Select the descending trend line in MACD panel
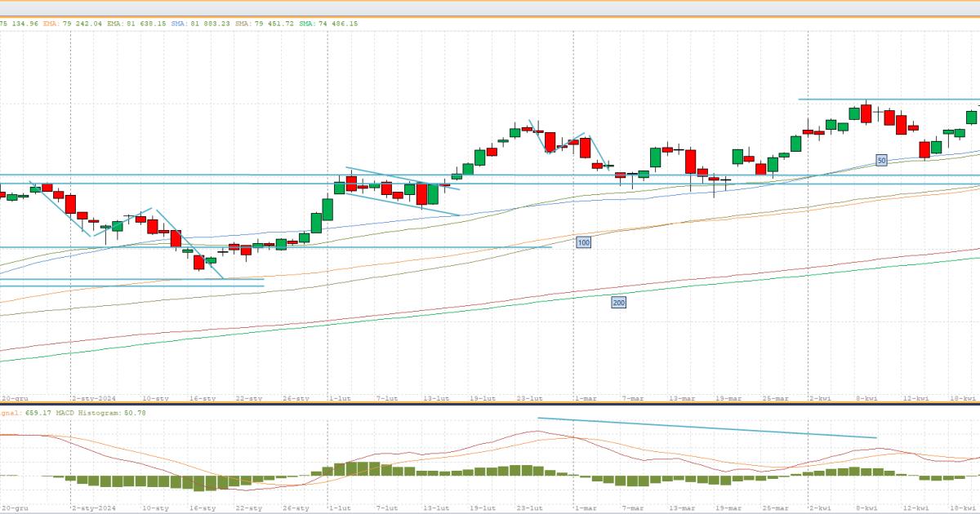 click(706, 428)
